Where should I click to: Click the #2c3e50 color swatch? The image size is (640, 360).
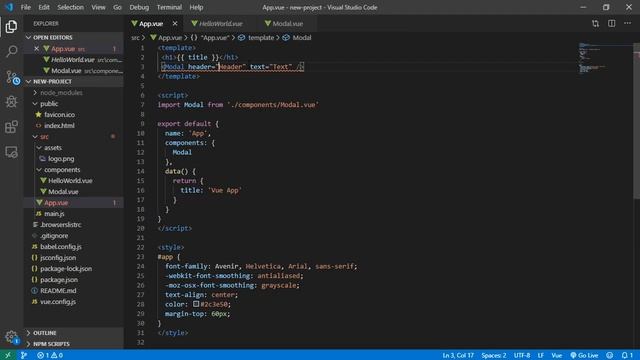point(196,304)
